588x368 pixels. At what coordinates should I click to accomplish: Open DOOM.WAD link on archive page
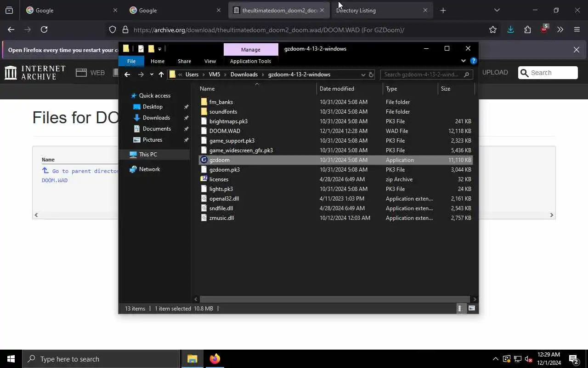55,180
